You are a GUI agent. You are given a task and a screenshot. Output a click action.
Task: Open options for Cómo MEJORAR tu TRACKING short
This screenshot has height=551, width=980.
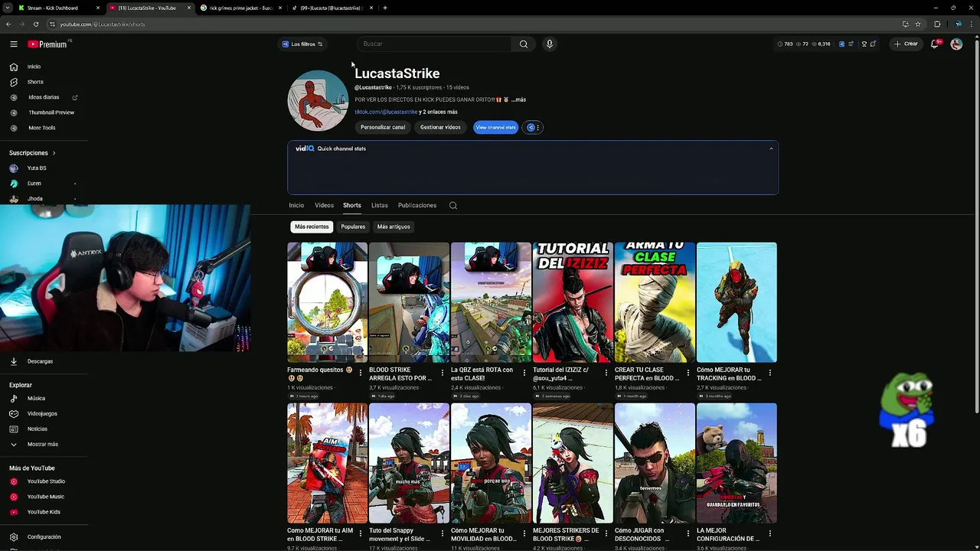point(769,373)
